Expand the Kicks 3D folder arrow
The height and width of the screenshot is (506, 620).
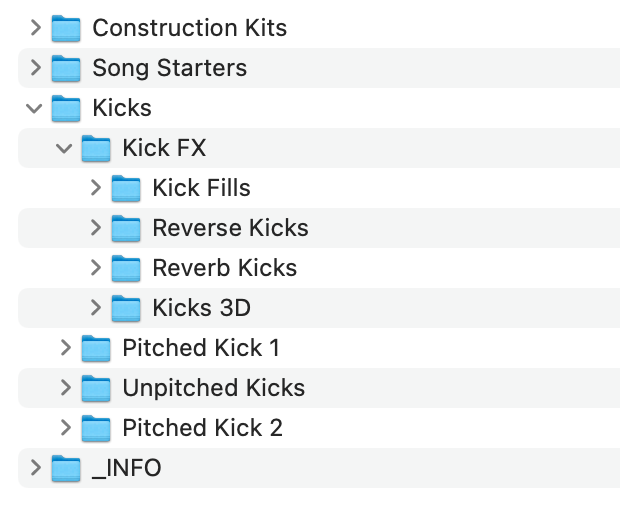(96, 308)
